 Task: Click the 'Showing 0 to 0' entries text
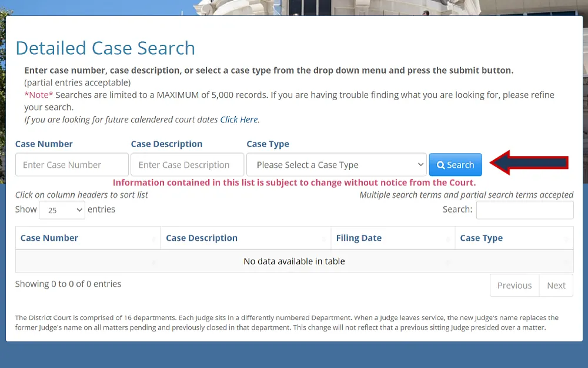point(68,284)
